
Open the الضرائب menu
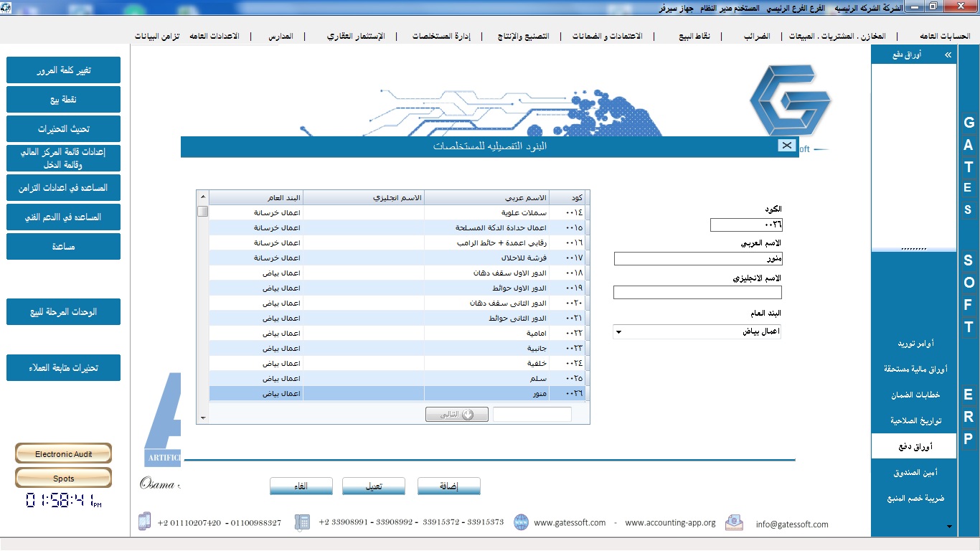755,36
